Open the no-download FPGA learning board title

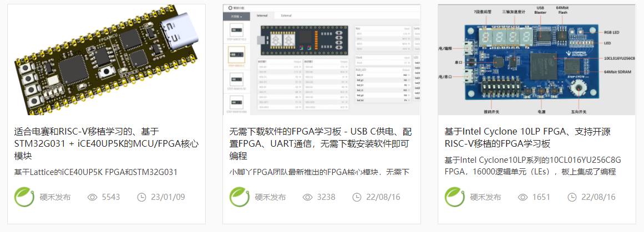(321, 144)
